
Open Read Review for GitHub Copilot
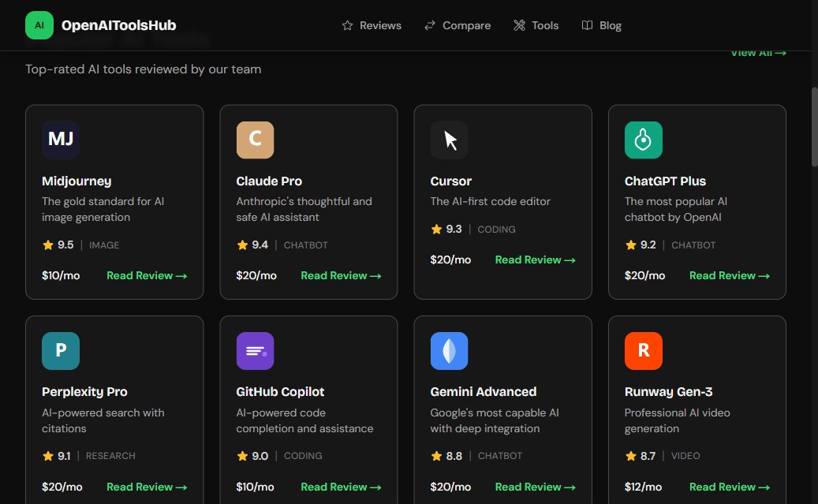341,487
